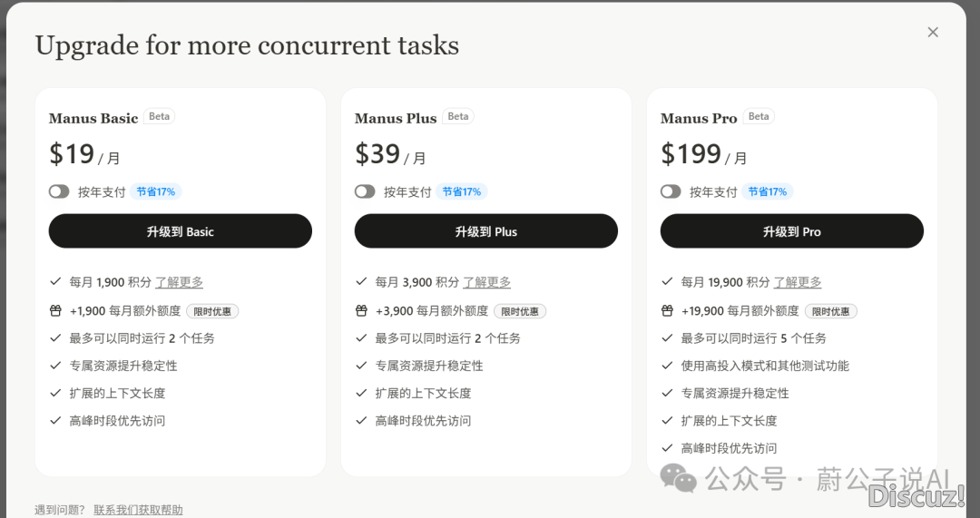Click gift icon in Manus Basic plan
This screenshot has width=980, height=518.
(x=55, y=310)
